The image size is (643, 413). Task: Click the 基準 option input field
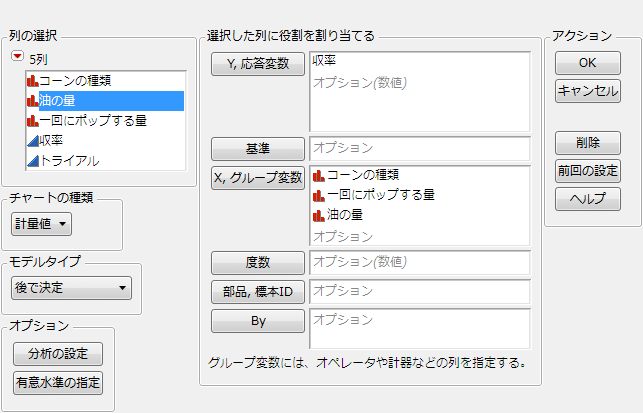pyautogui.click(x=419, y=148)
